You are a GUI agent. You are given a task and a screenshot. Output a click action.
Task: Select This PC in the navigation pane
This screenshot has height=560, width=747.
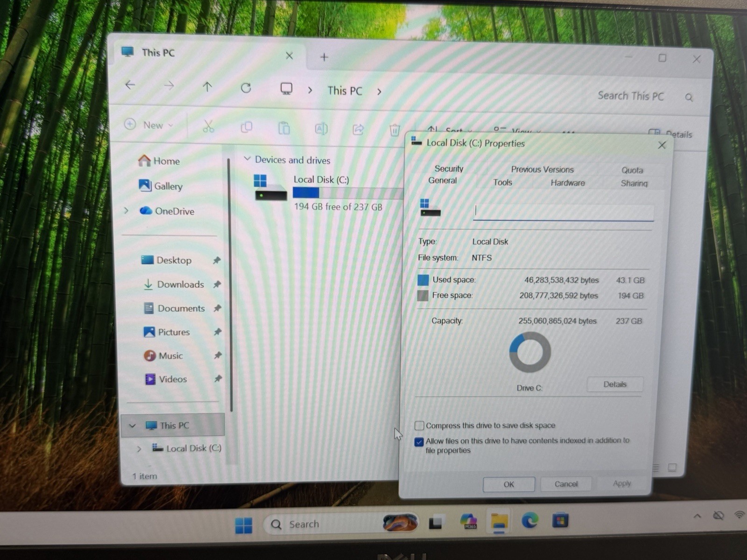pyautogui.click(x=173, y=425)
